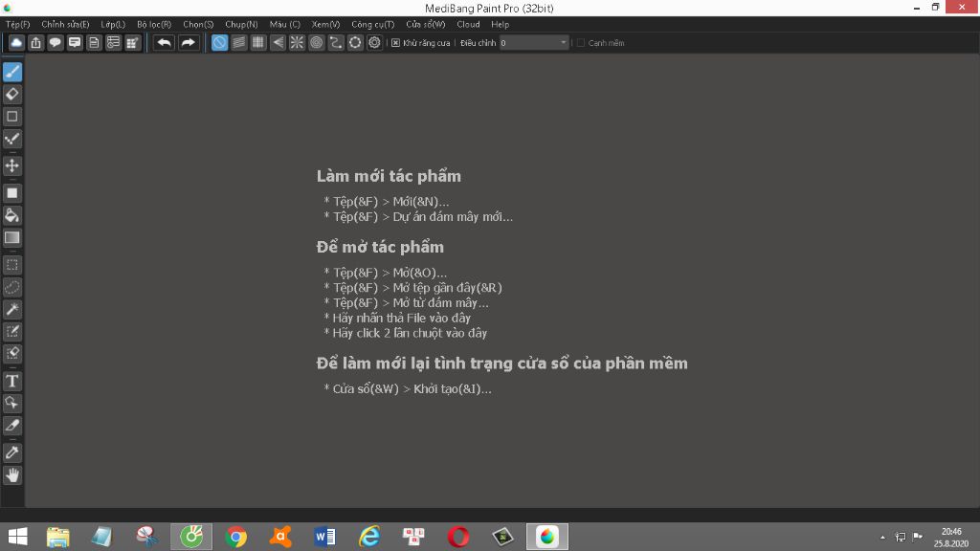Select the Operation (object select) tool
This screenshot has height=551, width=980.
[11, 403]
